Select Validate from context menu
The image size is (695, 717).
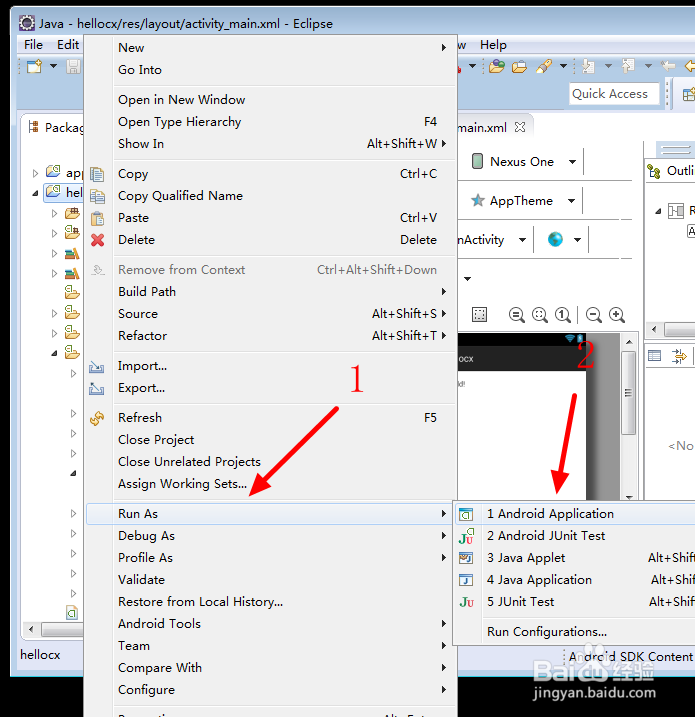pos(272,580)
